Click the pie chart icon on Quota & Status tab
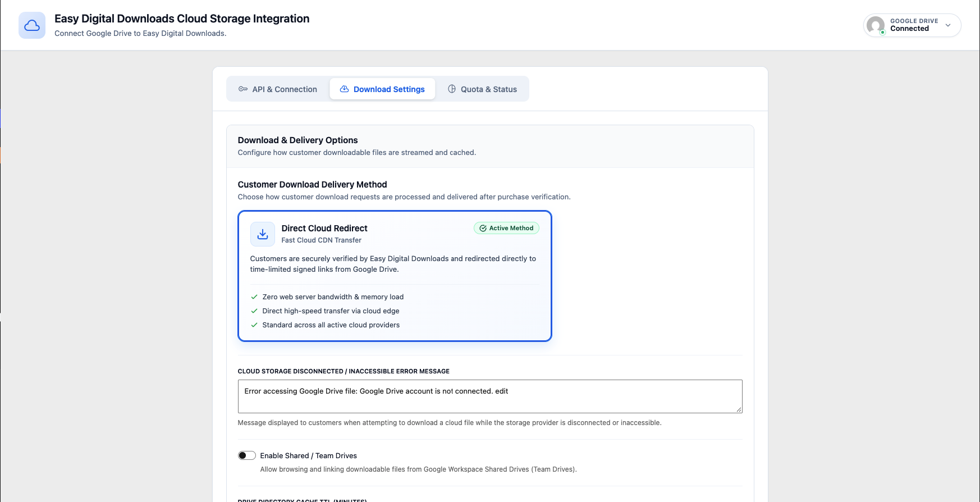Screen dimensions: 980x502 coord(452,89)
